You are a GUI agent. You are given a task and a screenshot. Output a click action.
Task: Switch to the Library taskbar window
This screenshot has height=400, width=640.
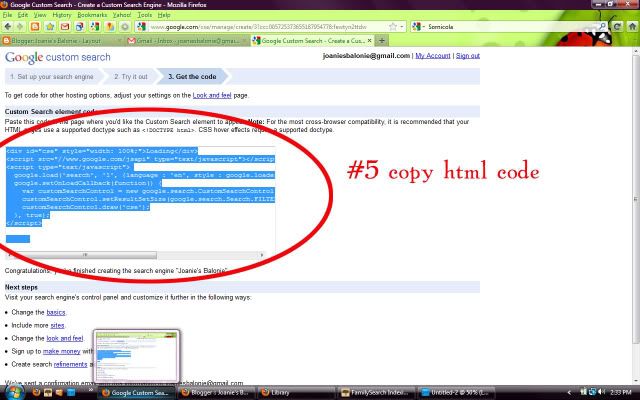click(x=296, y=393)
